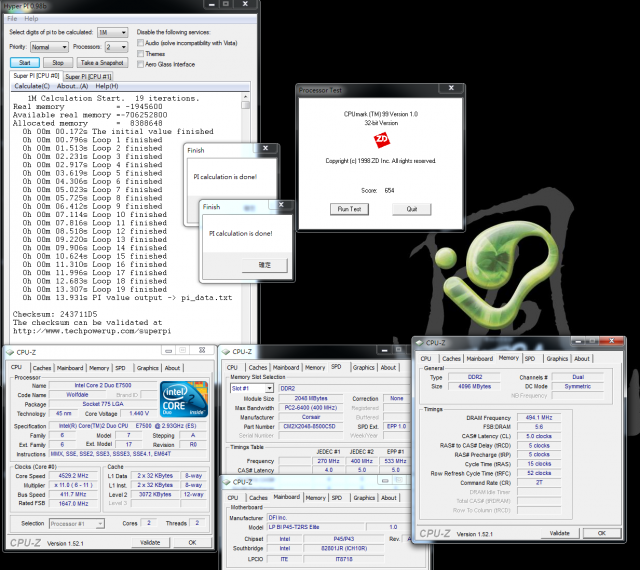Click the Core Speed 4529.2 MHz value
The width and height of the screenshot is (640, 570).
73,476
